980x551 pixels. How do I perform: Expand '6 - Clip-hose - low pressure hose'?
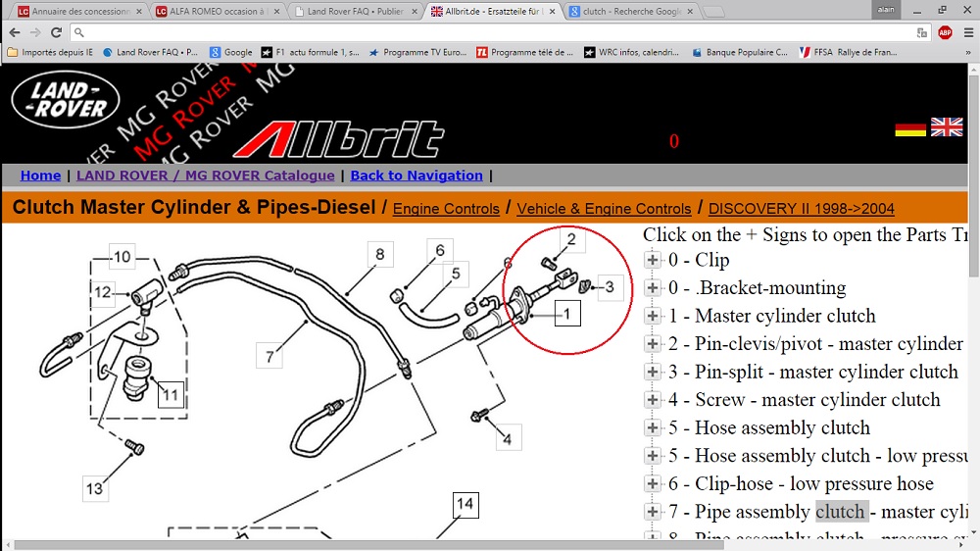click(x=653, y=483)
